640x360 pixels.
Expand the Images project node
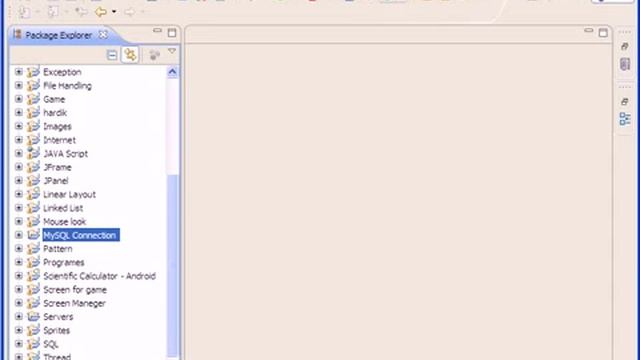[19, 126]
